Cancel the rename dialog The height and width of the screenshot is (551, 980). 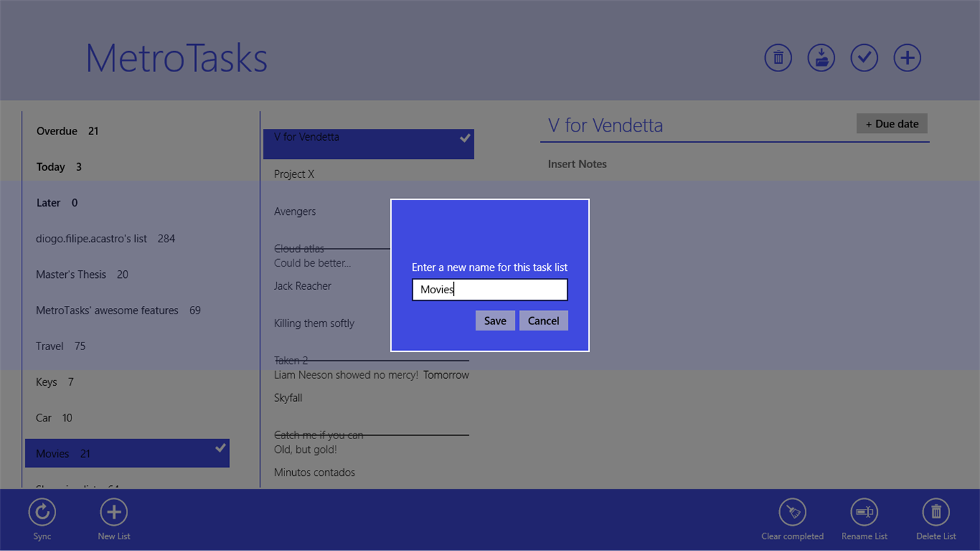[544, 320]
